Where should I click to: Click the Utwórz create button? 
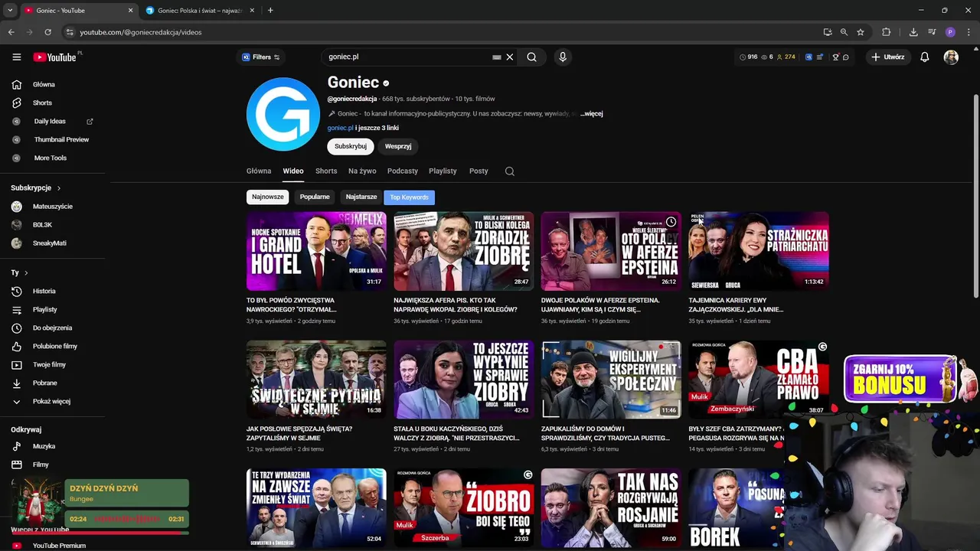[x=887, y=57]
